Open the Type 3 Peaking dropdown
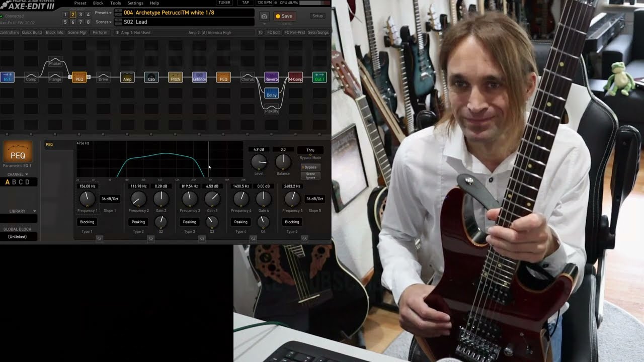644x362 pixels. pyautogui.click(x=190, y=222)
